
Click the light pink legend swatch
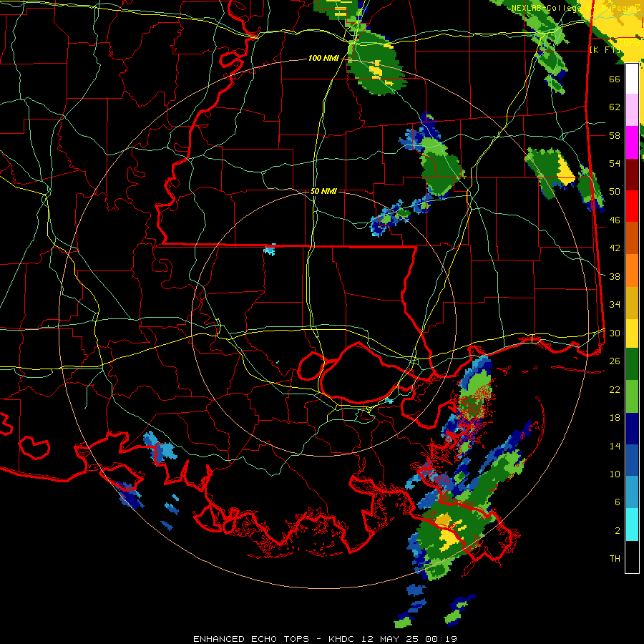pyautogui.click(x=632, y=109)
